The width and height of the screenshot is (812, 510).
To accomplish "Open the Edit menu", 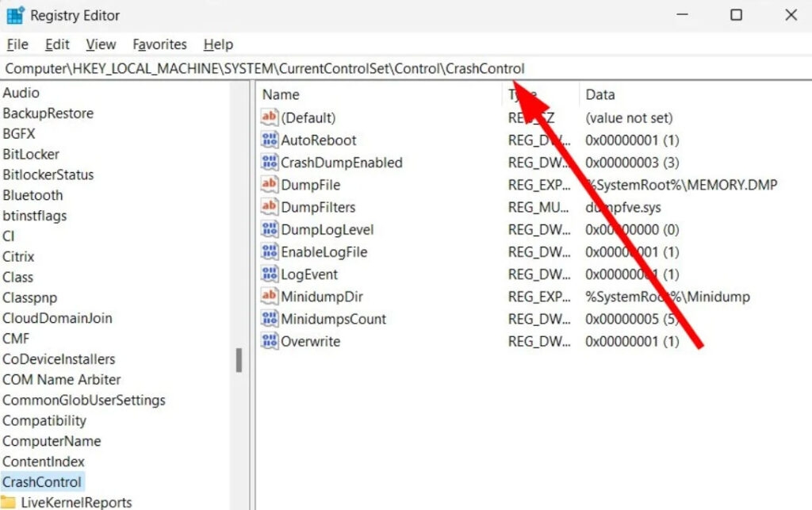I will coord(57,44).
